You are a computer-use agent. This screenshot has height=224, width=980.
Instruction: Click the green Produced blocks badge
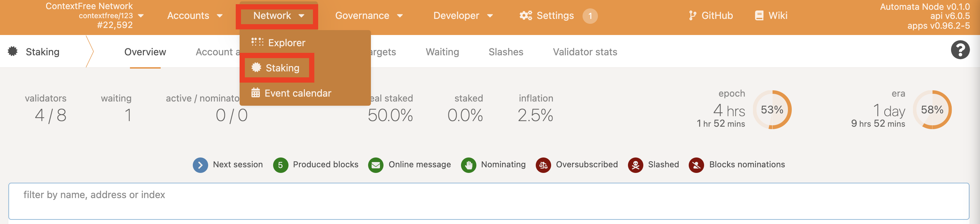[280, 165]
